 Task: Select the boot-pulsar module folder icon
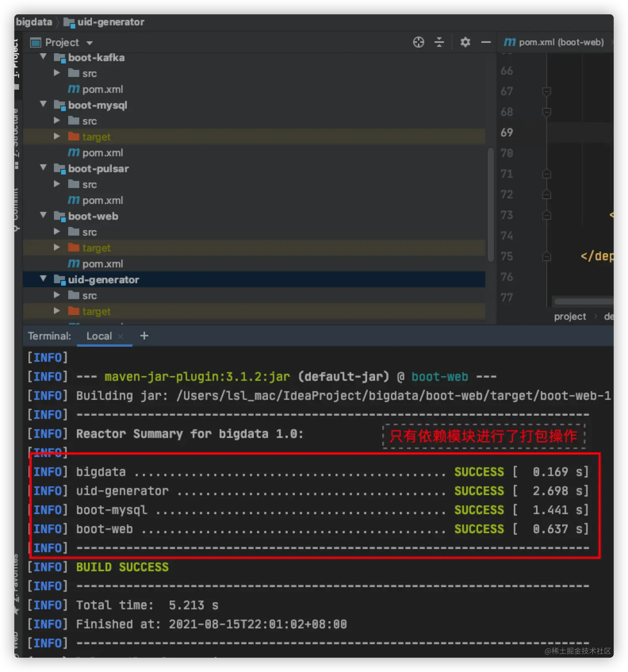click(x=59, y=169)
